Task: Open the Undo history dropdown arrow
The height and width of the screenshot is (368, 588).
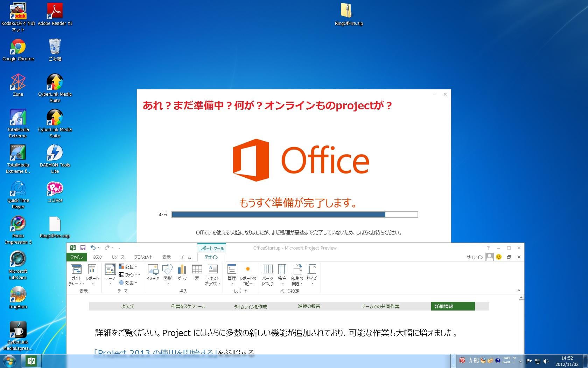Action: coord(98,248)
